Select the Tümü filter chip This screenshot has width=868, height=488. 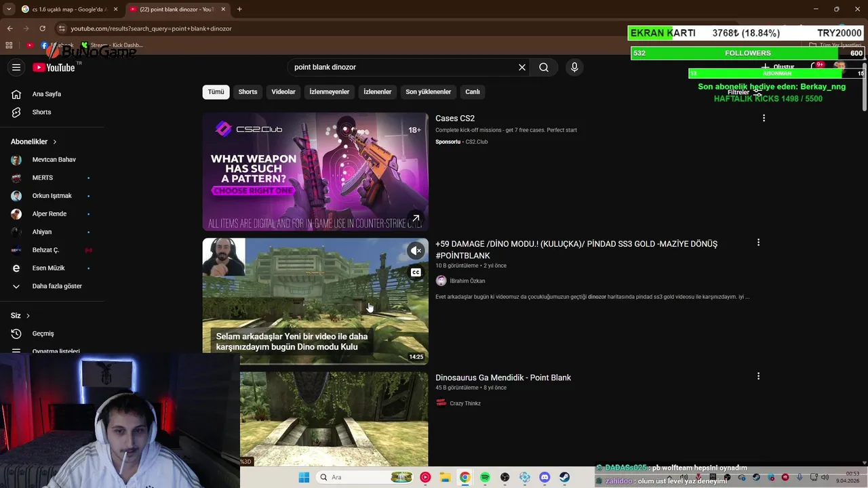(x=216, y=92)
